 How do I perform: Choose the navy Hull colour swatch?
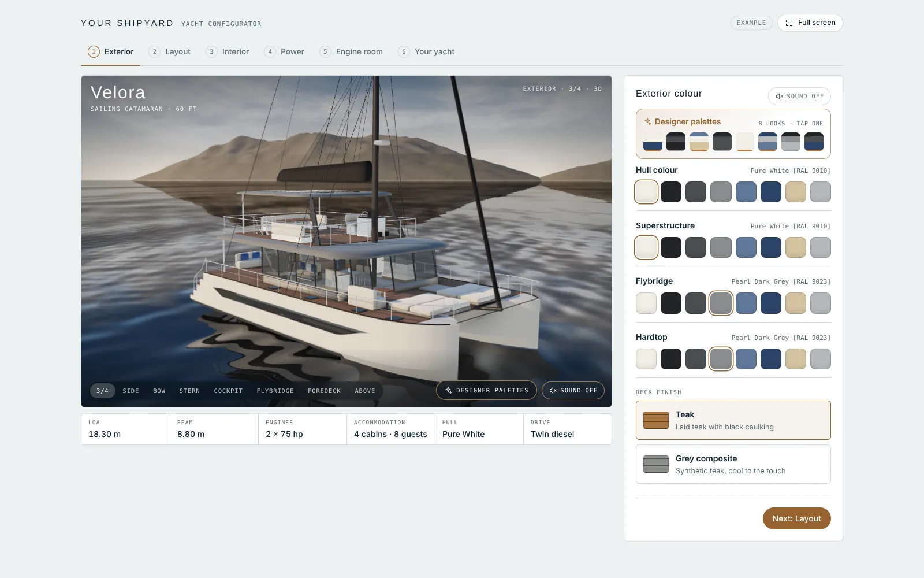[x=771, y=192]
